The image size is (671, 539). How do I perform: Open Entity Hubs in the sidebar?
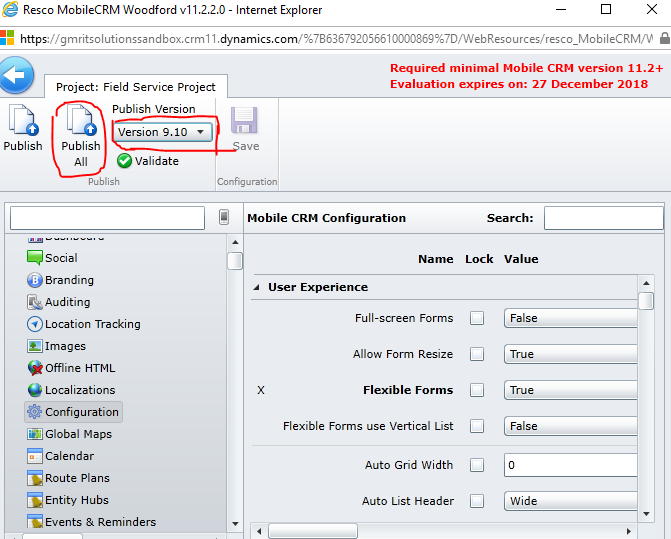(x=68, y=500)
